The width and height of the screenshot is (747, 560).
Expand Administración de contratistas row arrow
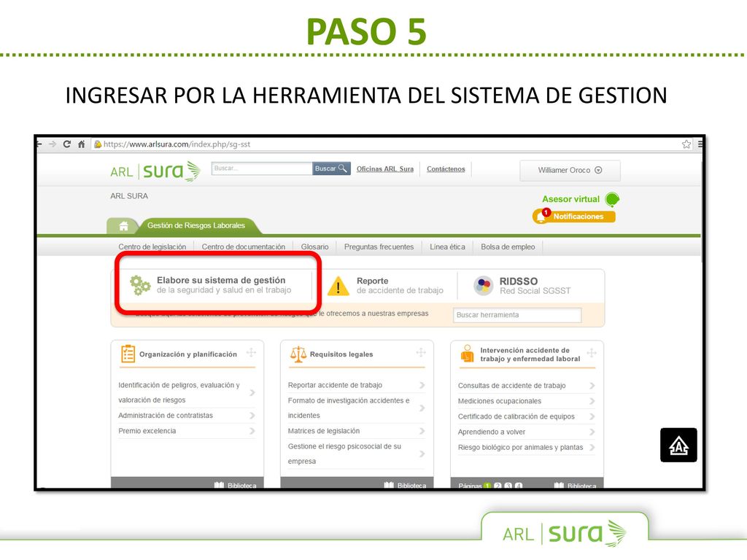point(252,416)
